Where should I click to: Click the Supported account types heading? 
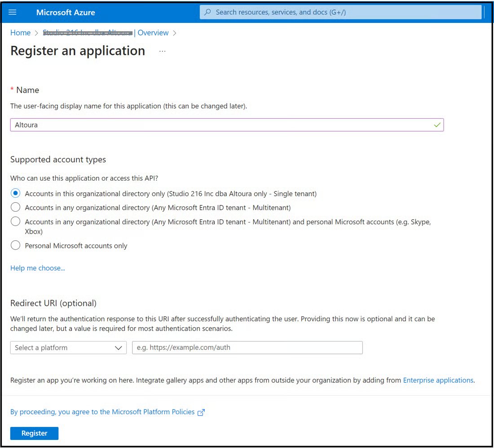click(58, 160)
